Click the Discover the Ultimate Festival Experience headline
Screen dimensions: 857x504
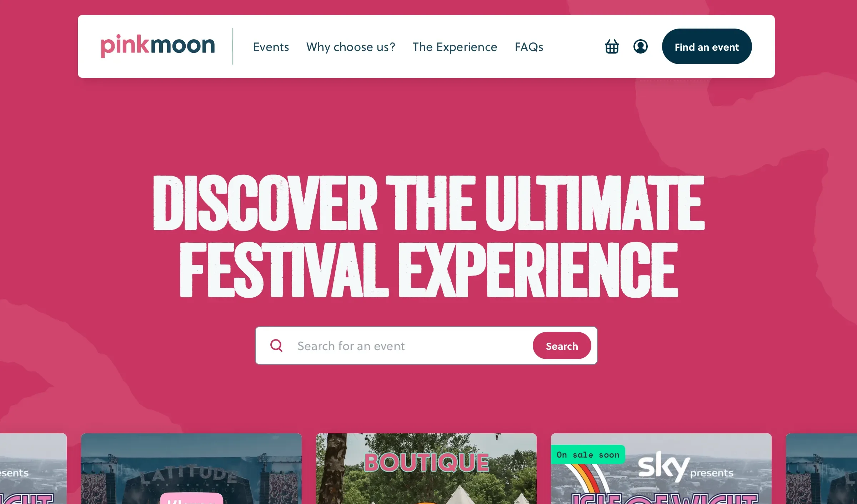coord(428,236)
